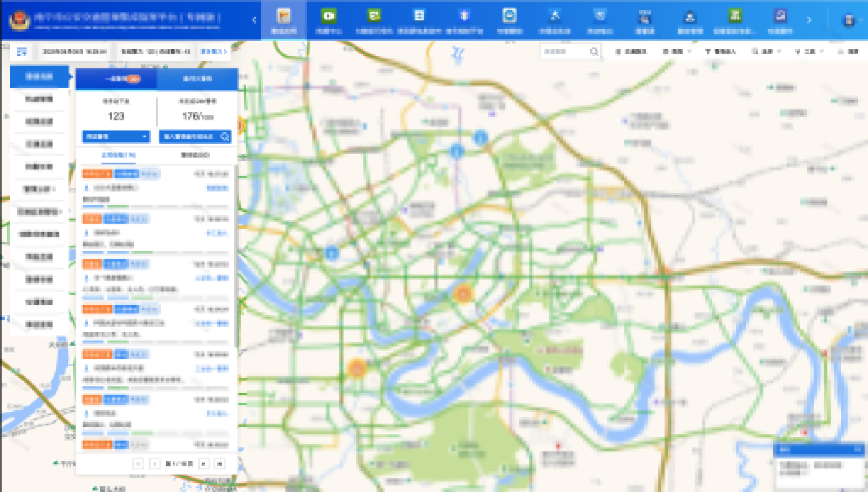Click the orange alert marker at map center
Screen dimensions: 868x492
(463, 293)
